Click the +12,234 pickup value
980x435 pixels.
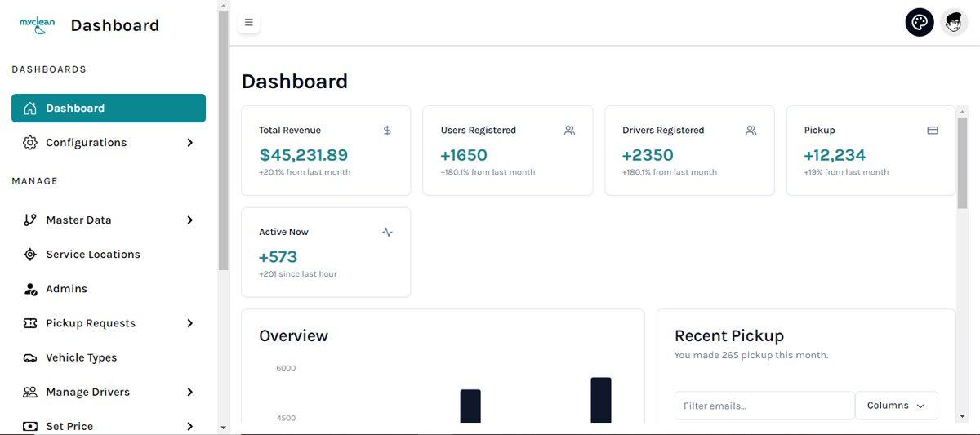835,155
